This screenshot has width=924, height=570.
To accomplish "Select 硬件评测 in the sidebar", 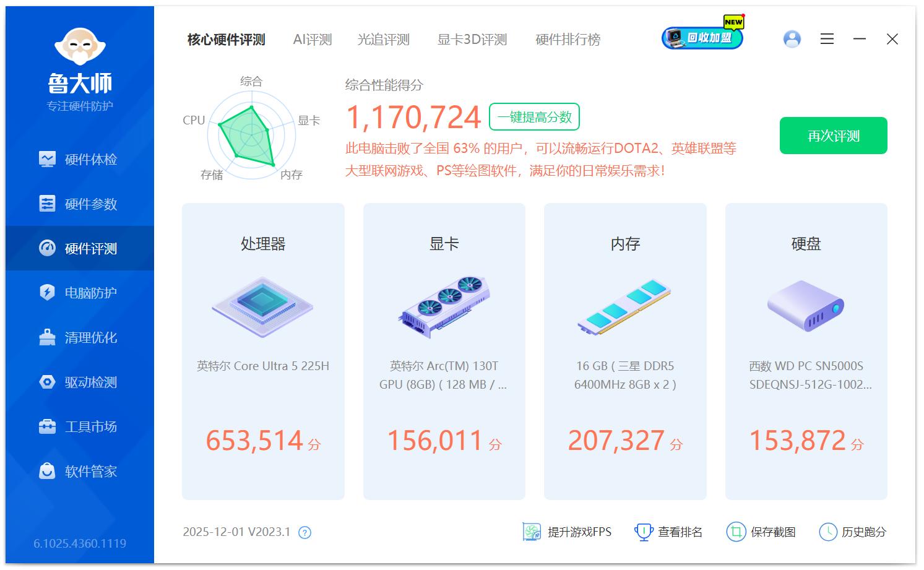I will coord(80,248).
